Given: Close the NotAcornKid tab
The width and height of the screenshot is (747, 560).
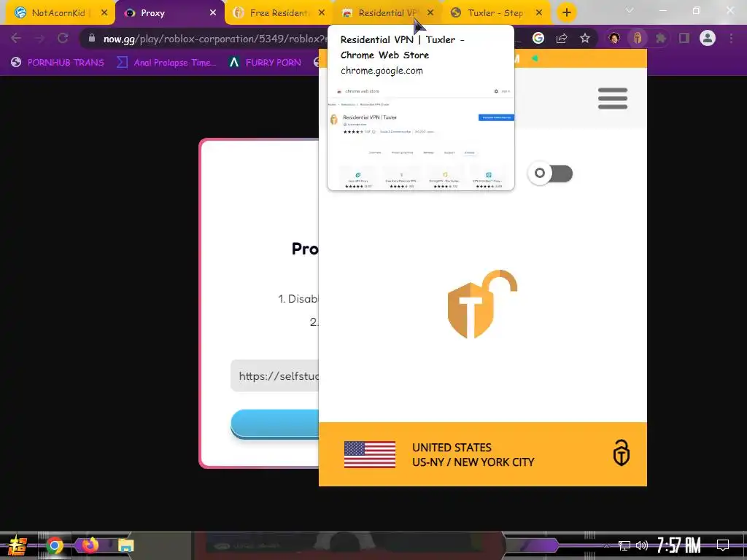Looking at the screenshot, I should point(104,13).
